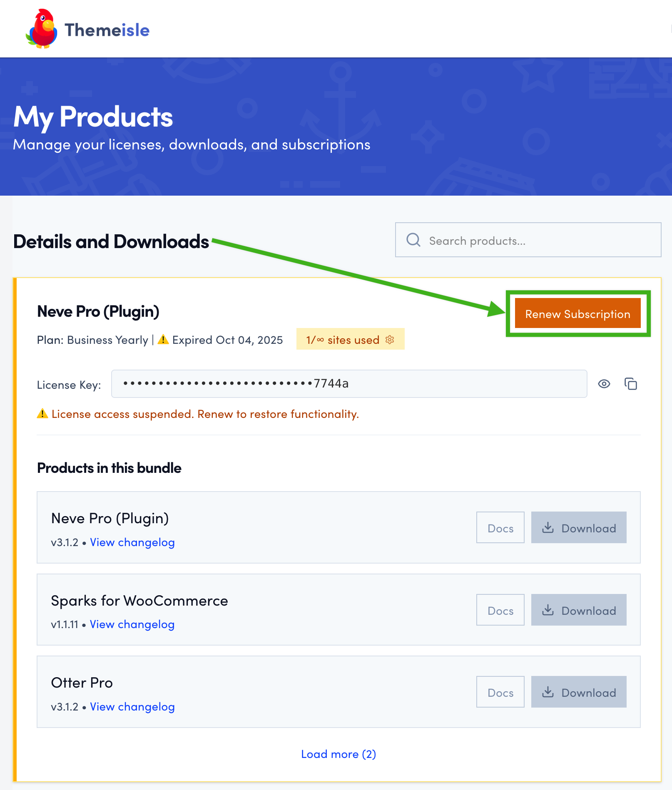Open the sites used settings gear icon
The image size is (672, 790).
point(390,340)
